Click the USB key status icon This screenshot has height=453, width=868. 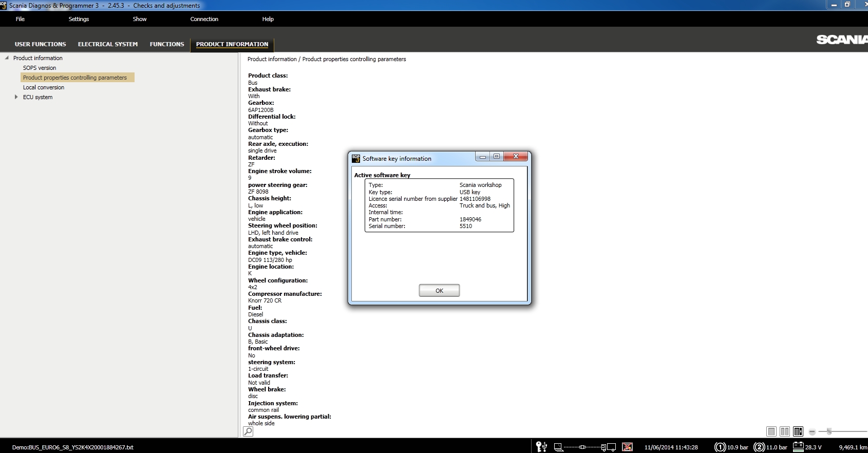point(541,447)
